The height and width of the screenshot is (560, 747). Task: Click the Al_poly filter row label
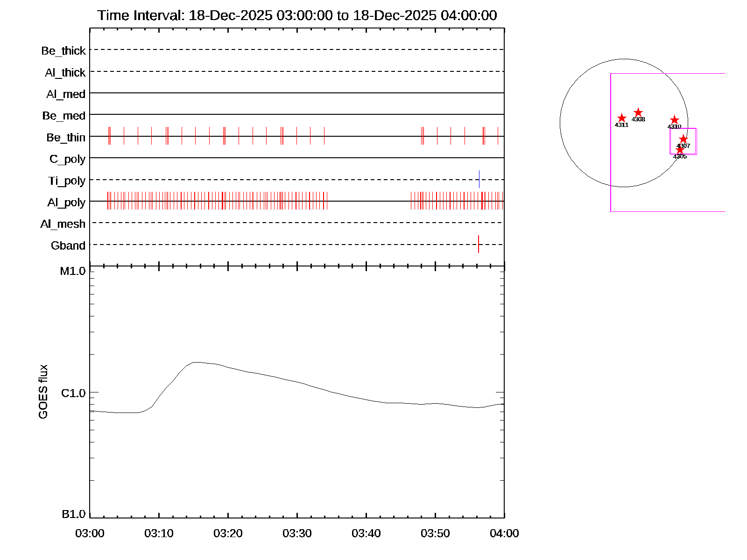66,203
